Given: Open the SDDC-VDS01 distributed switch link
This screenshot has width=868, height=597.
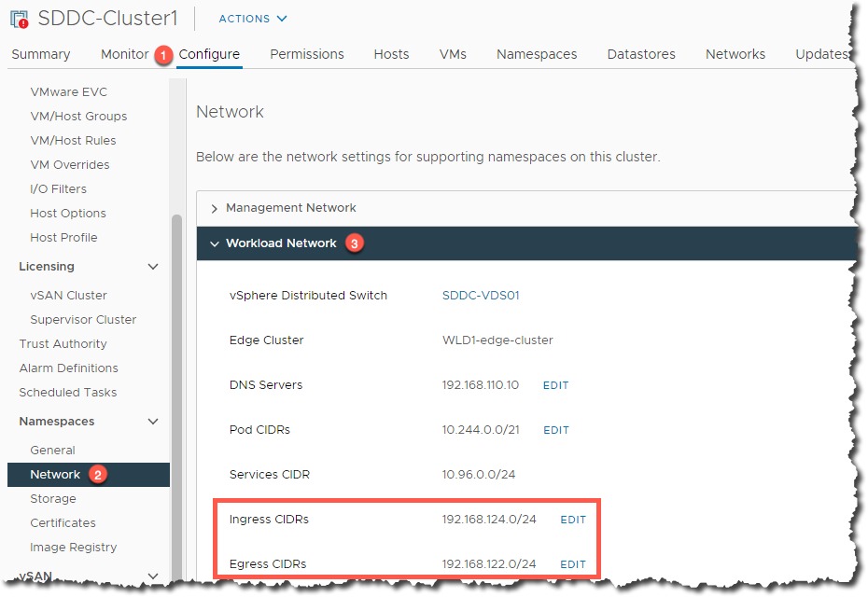Looking at the screenshot, I should (481, 296).
